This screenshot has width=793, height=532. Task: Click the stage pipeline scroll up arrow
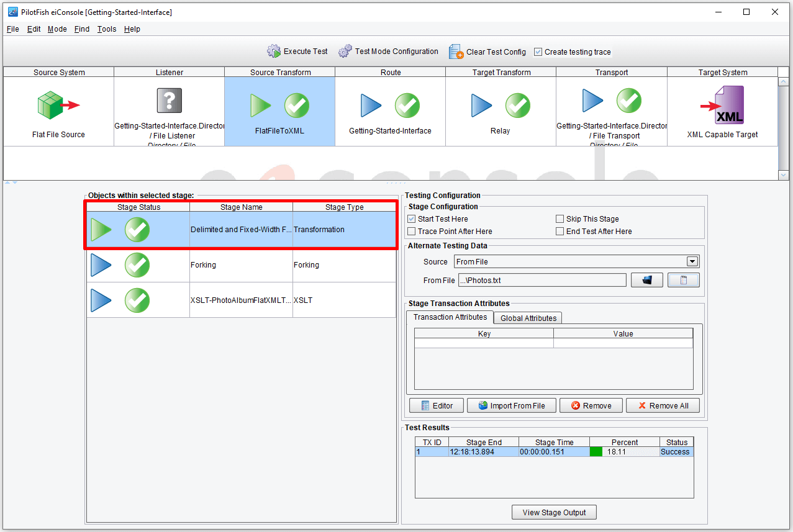[783, 82]
